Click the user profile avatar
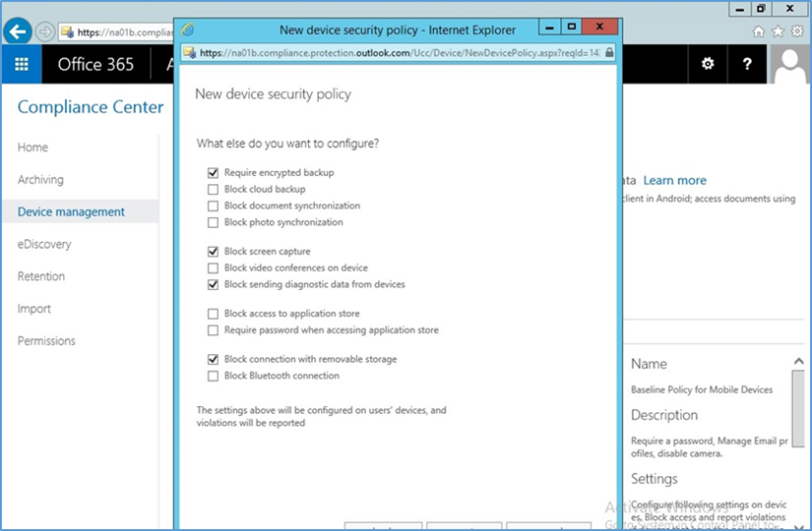 pyautogui.click(x=789, y=64)
